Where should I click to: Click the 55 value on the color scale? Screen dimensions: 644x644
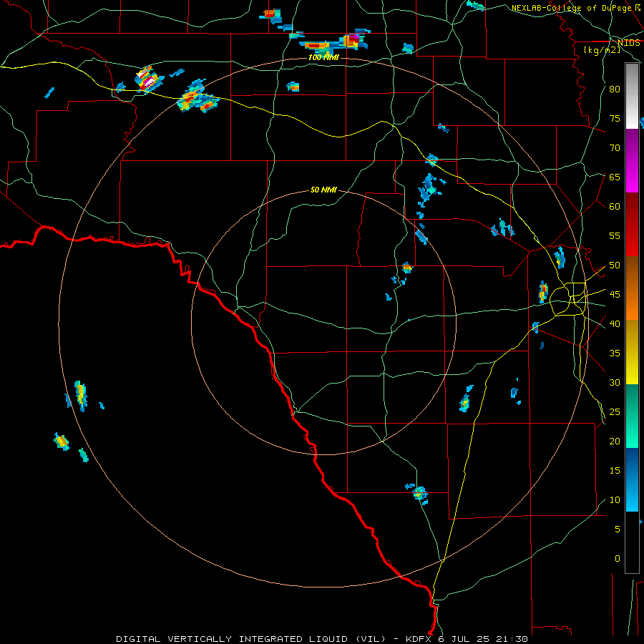coord(615,236)
